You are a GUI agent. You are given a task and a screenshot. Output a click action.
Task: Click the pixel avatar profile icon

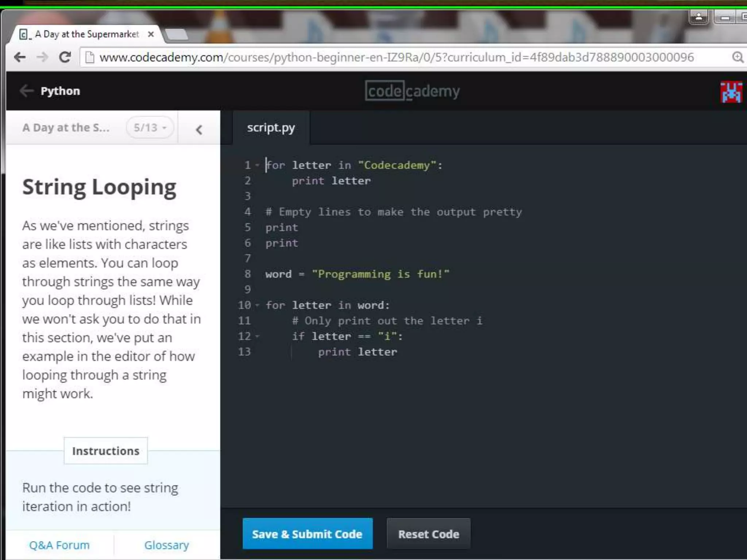731,92
